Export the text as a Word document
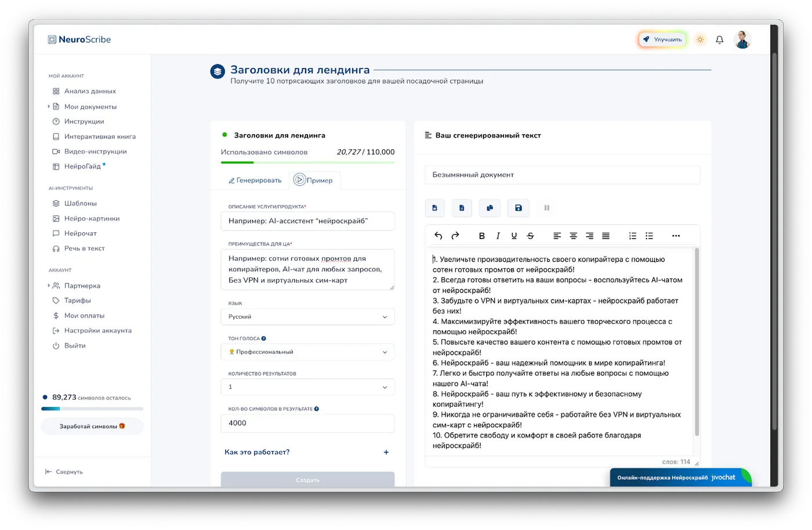 tap(434, 208)
